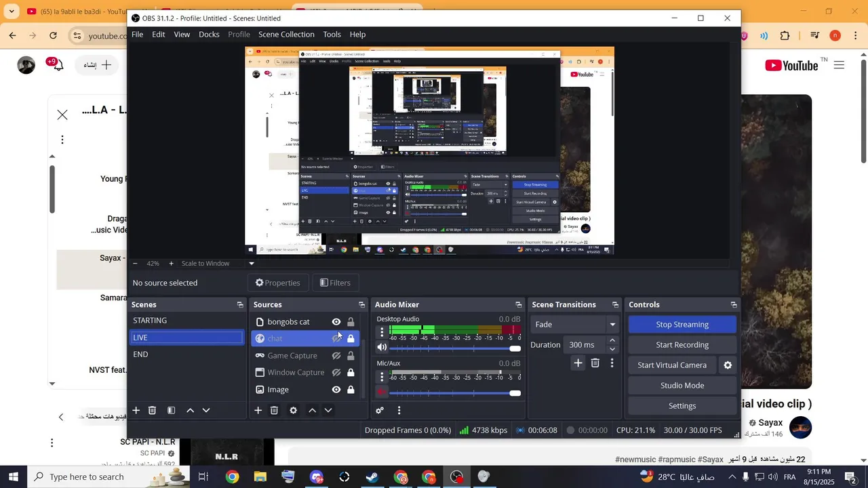Open the Docks menu
The image size is (868, 488).
point(209,35)
